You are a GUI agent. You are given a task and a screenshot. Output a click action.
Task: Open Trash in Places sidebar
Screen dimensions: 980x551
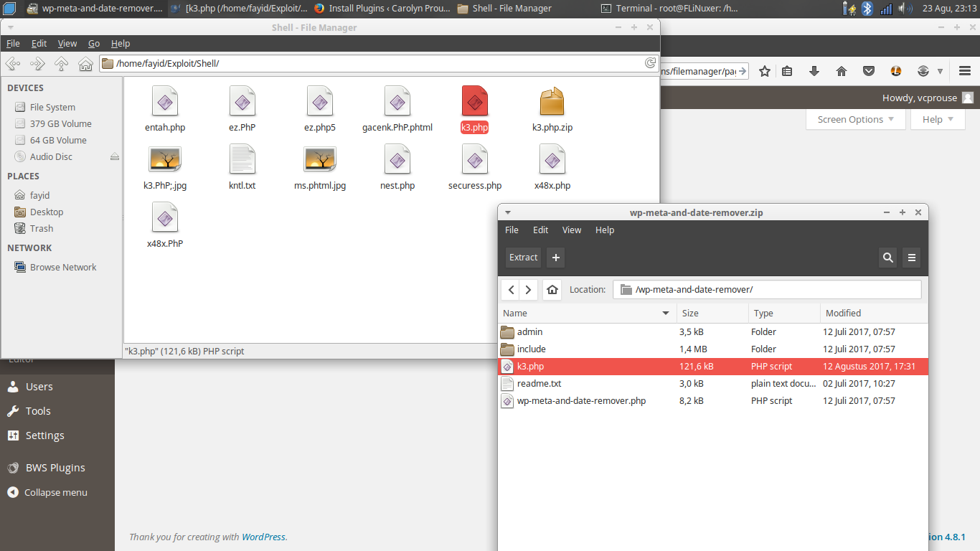42,229
